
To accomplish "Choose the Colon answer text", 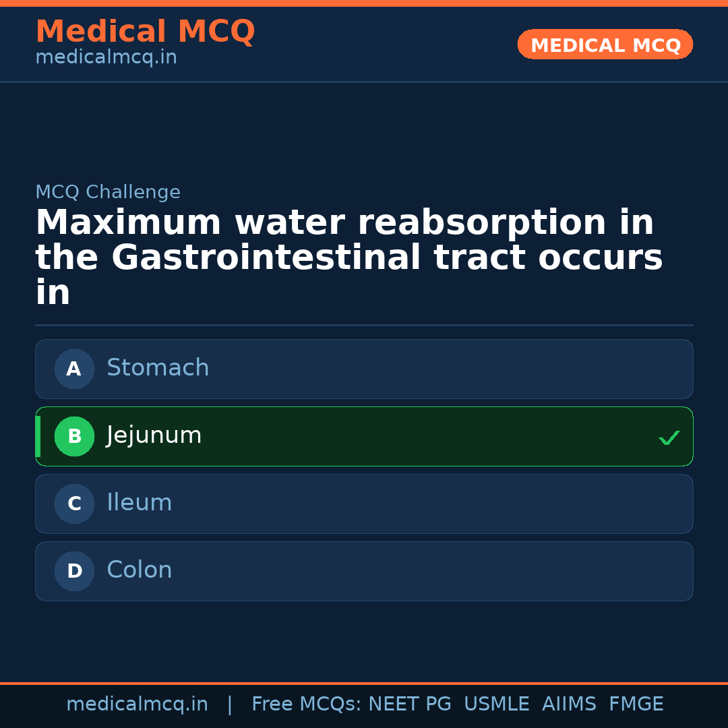I will click(x=140, y=570).
